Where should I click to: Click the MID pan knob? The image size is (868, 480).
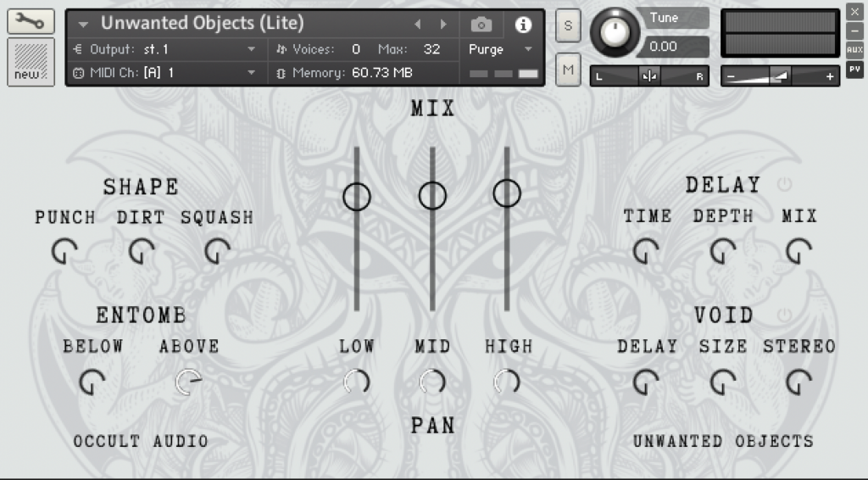432,382
